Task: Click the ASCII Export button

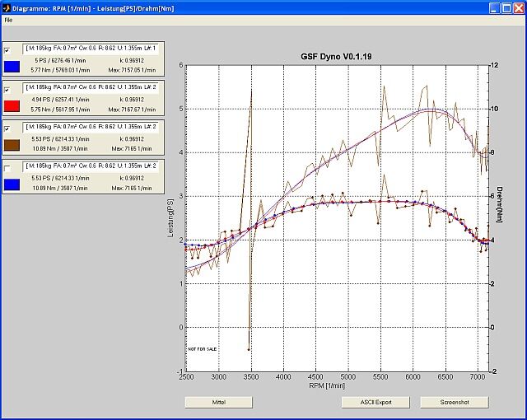Action: click(375, 403)
